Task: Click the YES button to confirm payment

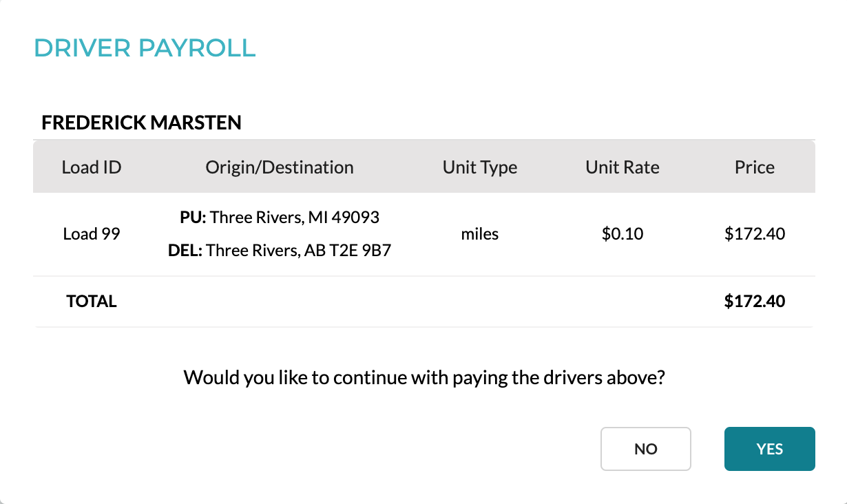Action: coord(769,449)
